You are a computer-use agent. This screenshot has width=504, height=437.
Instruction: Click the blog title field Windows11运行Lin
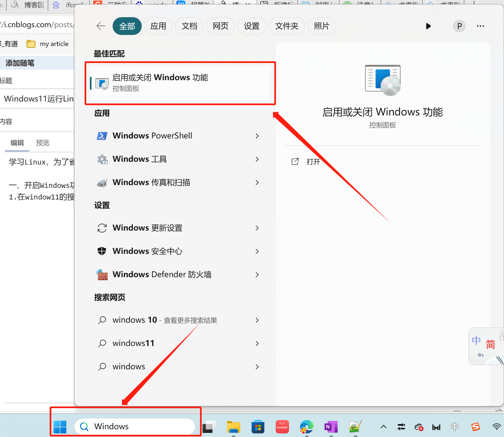coord(37,98)
